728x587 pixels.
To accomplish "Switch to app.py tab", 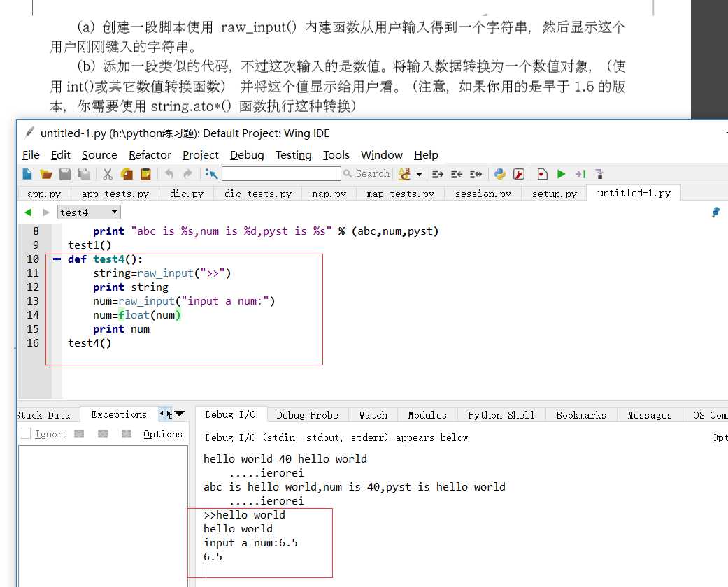I will (x=44, y=194).
